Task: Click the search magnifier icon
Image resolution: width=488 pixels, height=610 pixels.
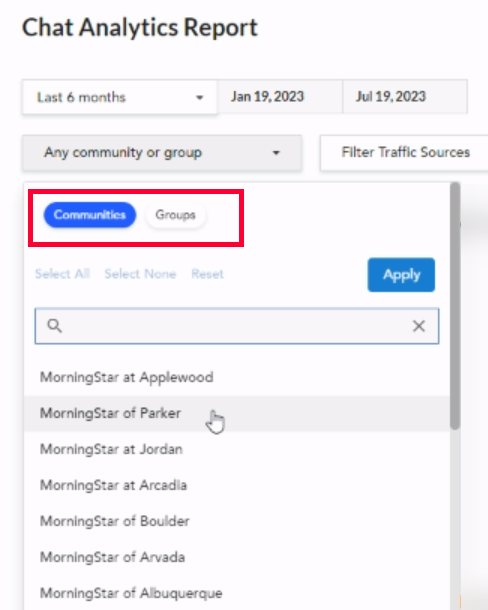Action: pos(54,326)
